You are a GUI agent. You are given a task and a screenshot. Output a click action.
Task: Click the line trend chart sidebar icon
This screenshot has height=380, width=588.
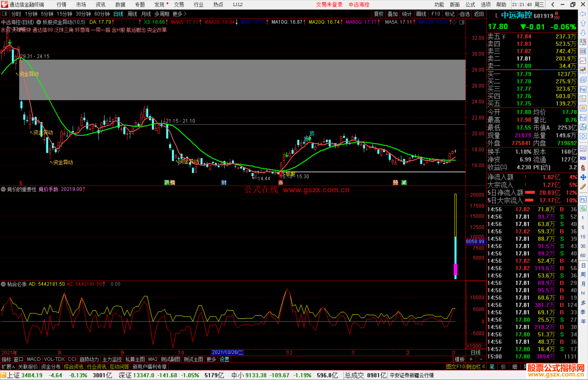click(583, 61)
